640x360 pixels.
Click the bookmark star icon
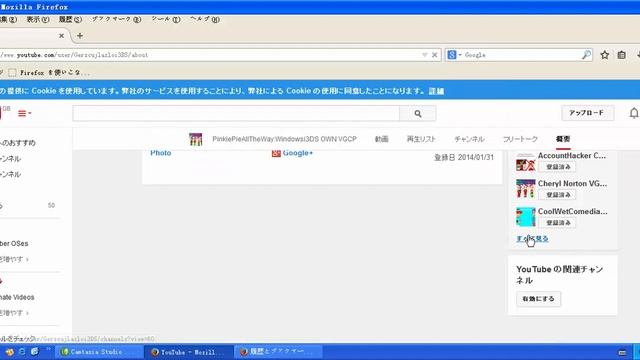(x=604, y=55)
